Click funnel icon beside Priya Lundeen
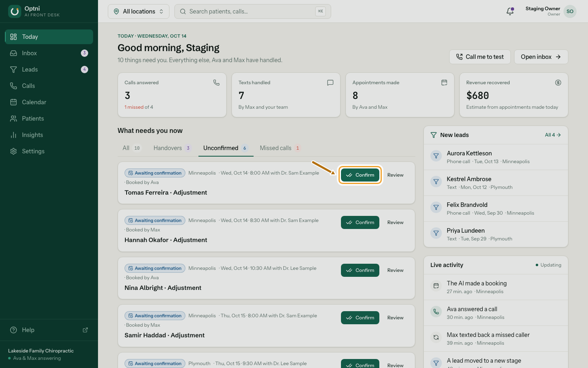 coord(436,233)
